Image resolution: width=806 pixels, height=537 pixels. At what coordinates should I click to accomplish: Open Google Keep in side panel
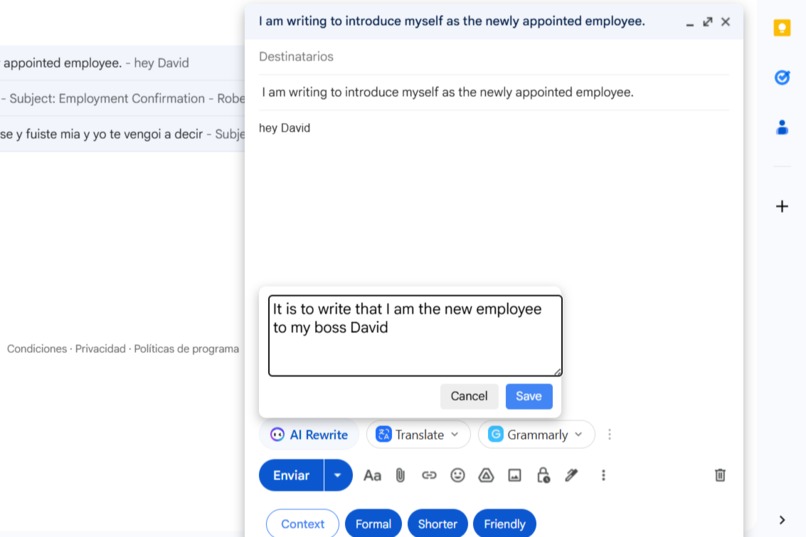[782, 28]
